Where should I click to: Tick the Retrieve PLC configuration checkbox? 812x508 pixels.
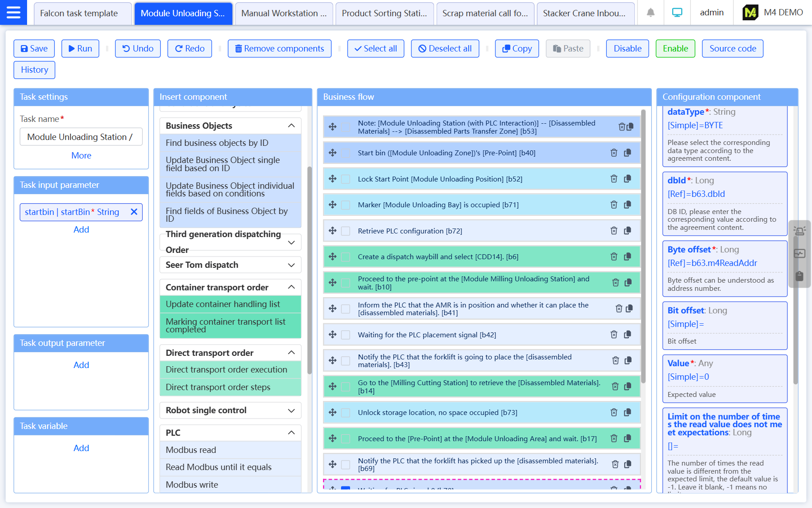346,231
